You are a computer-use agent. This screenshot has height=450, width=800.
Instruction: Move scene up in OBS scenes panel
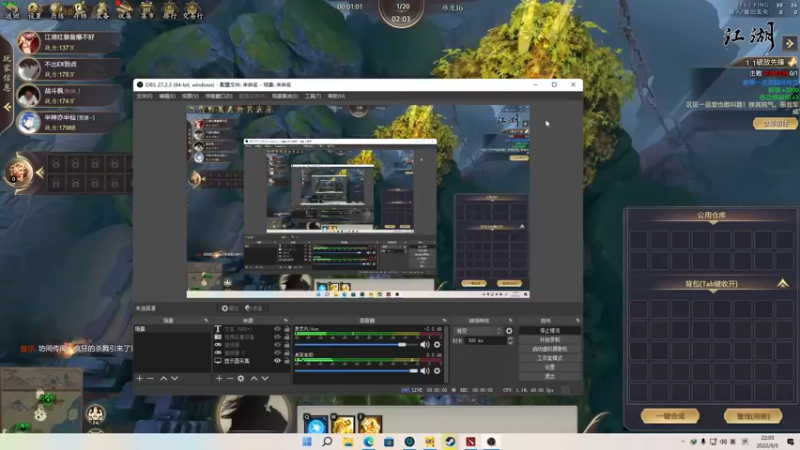163,378
